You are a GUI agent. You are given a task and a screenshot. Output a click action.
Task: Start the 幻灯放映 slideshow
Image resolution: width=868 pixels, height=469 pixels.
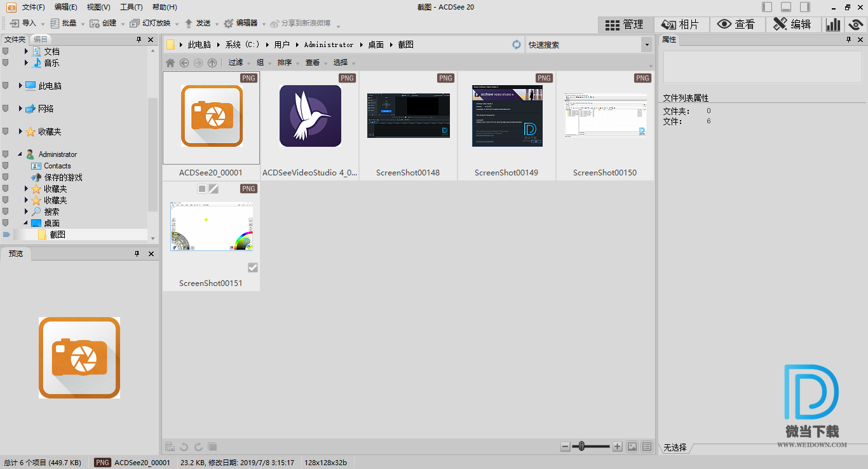150,23
